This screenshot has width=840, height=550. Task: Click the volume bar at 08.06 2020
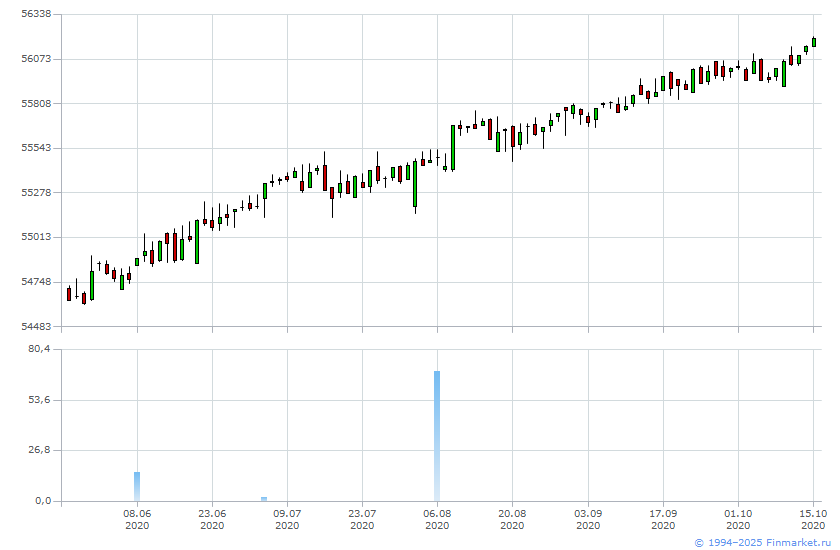click(x=137, y=486)
